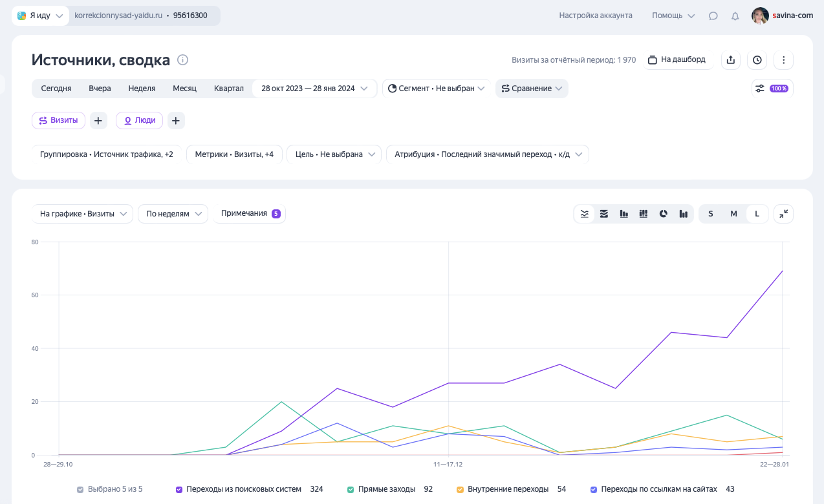The image size is (824, 504).
Task: Switch period to 'Квартал'
Action: (229, 89)
